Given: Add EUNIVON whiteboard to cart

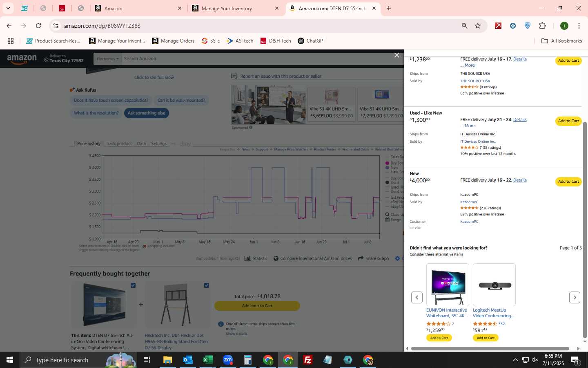Looking at the screenshot, I should pos(439,338).
